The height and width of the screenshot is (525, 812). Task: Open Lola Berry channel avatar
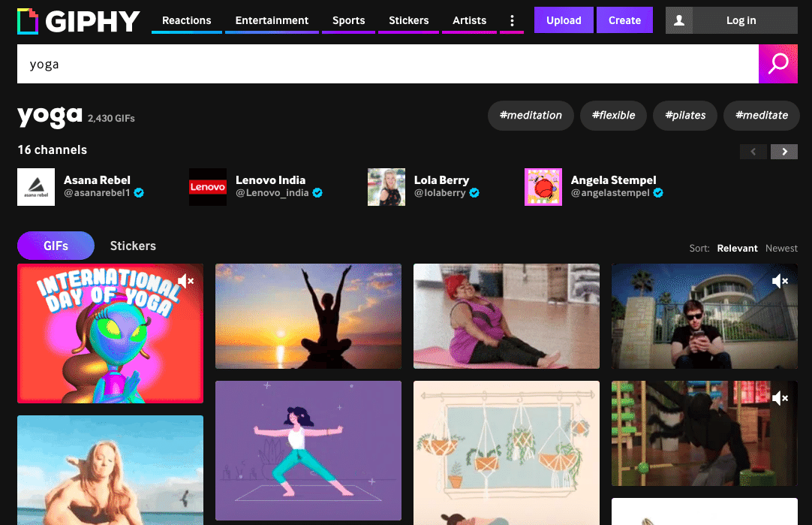click(x=386, y=187)
